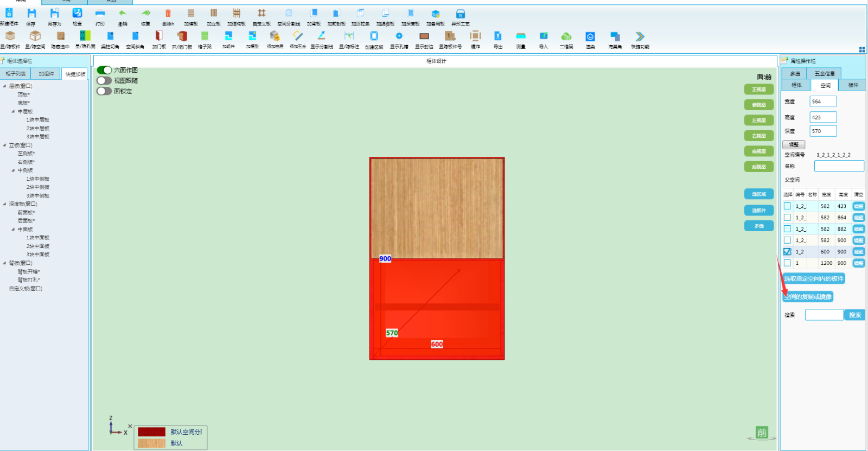Click the 渲染 (render) icon
The image size is (868, 451).
tap(590, 36)
